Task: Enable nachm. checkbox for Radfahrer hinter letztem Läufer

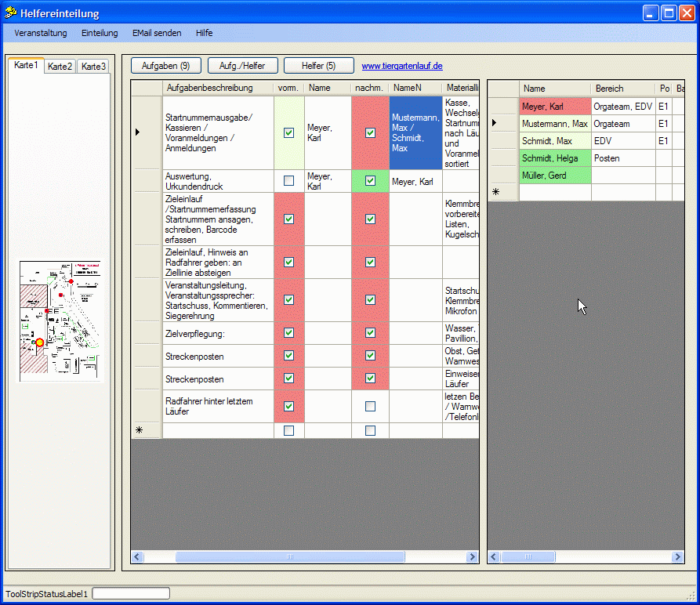Action: coord(370,406)
